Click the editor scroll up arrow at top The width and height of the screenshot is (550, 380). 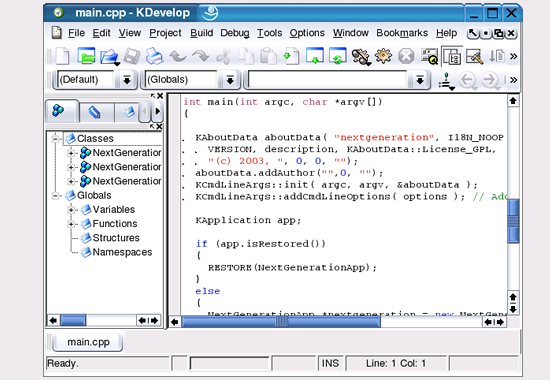pyautogui.click(x=513, y=101)
